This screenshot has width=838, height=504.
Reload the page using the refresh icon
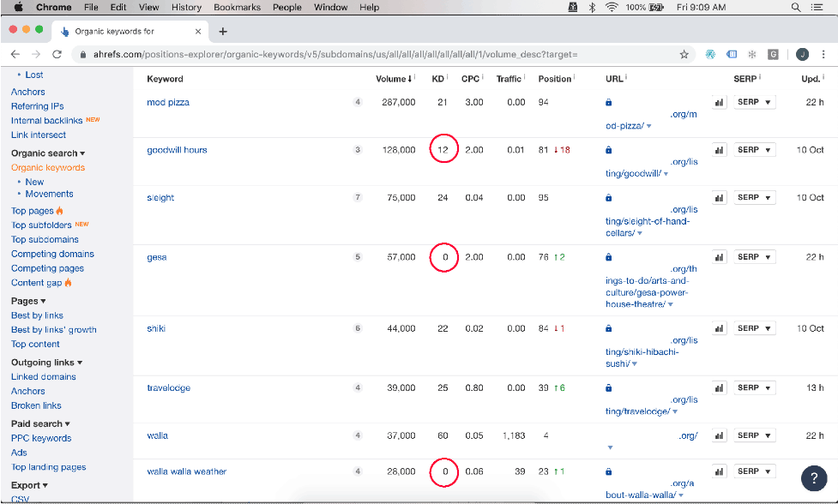(x=57, y=54)
